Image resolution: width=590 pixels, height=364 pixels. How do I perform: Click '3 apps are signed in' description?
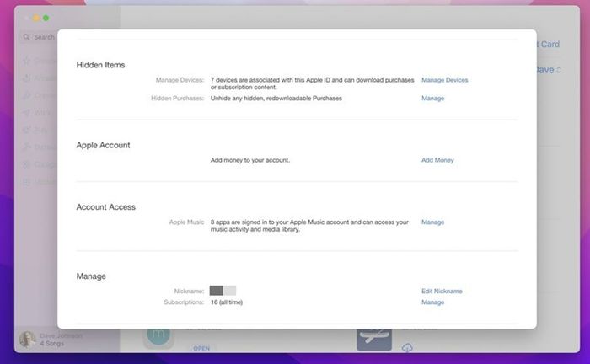[x=309, y=226]
